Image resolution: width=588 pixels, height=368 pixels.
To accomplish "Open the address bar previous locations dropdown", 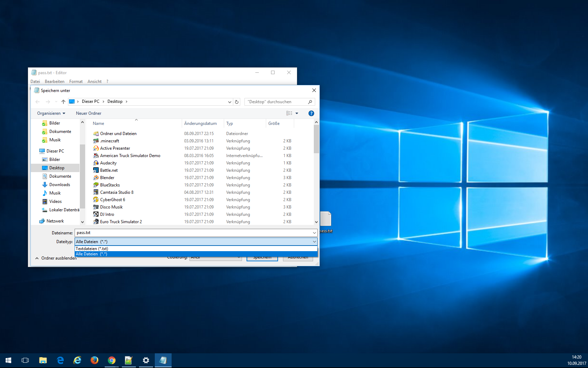I will (x=229, y=102).
